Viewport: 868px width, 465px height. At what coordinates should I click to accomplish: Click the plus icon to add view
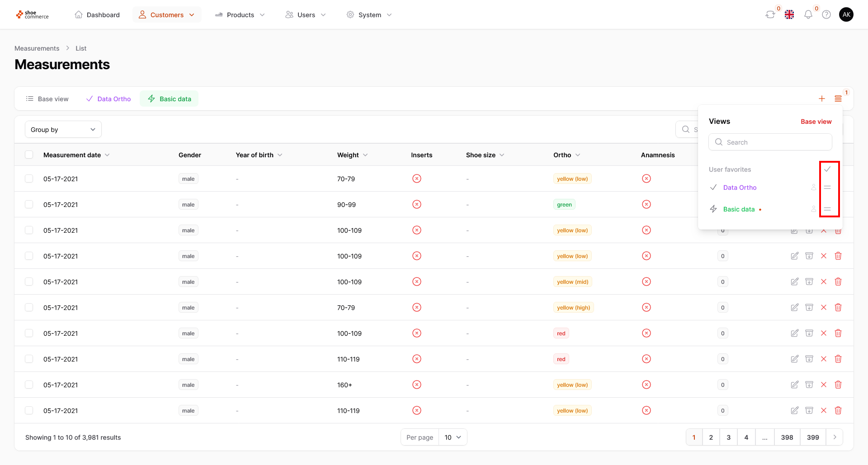822,99
